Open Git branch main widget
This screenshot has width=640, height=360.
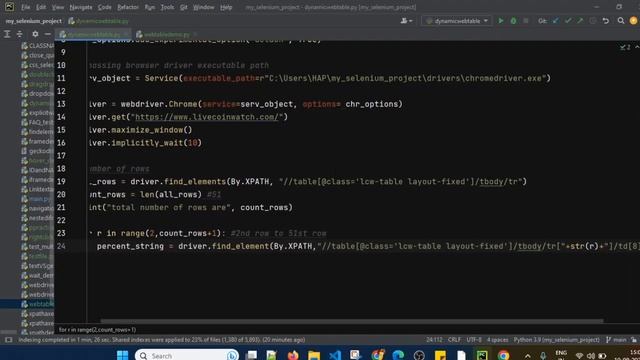616,340
